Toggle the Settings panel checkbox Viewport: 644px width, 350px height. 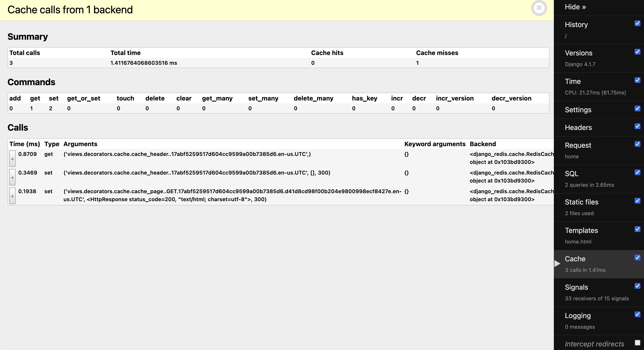(x=637, y=109)
